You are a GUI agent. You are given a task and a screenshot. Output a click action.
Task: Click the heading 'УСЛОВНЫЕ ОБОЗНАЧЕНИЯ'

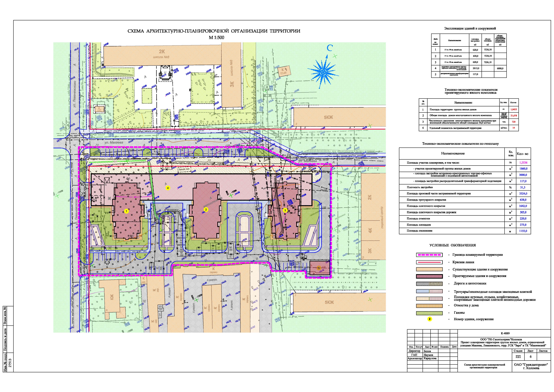point(453,245)
